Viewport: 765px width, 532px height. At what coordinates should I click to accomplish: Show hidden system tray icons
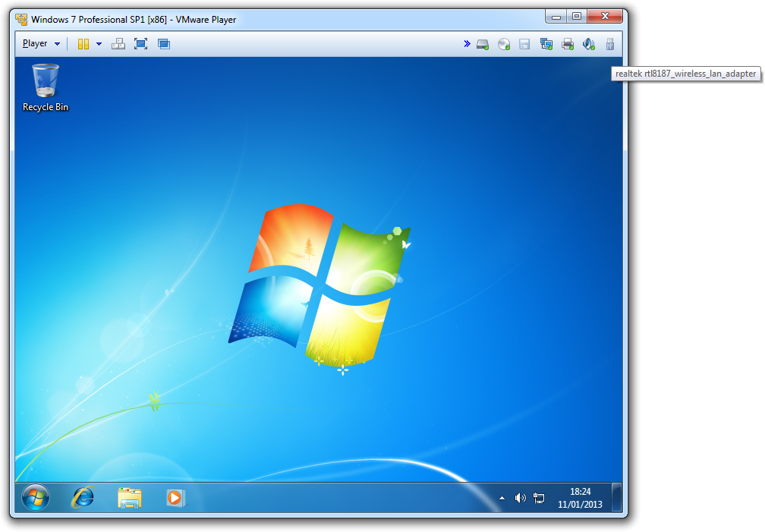click(502, 498)
